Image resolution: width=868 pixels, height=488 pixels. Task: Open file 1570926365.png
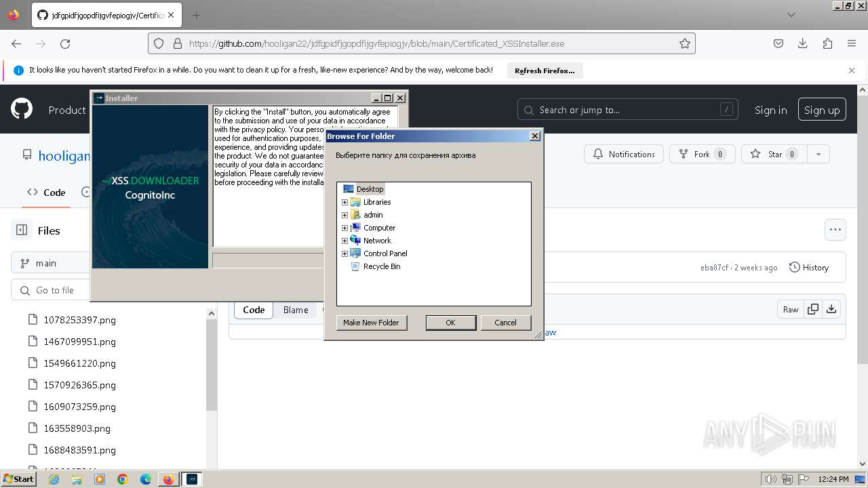click(x=79, y=385)
